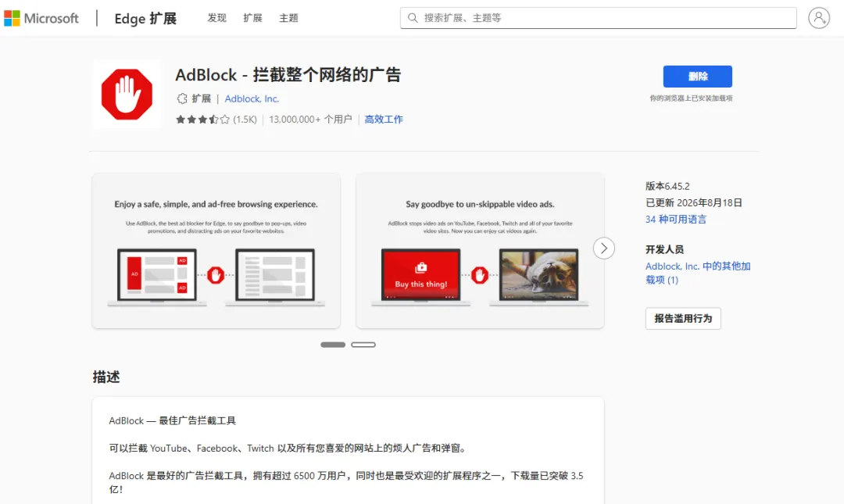
Task: Click the 开发人员 heading
Action: click(x=664, y=249)
